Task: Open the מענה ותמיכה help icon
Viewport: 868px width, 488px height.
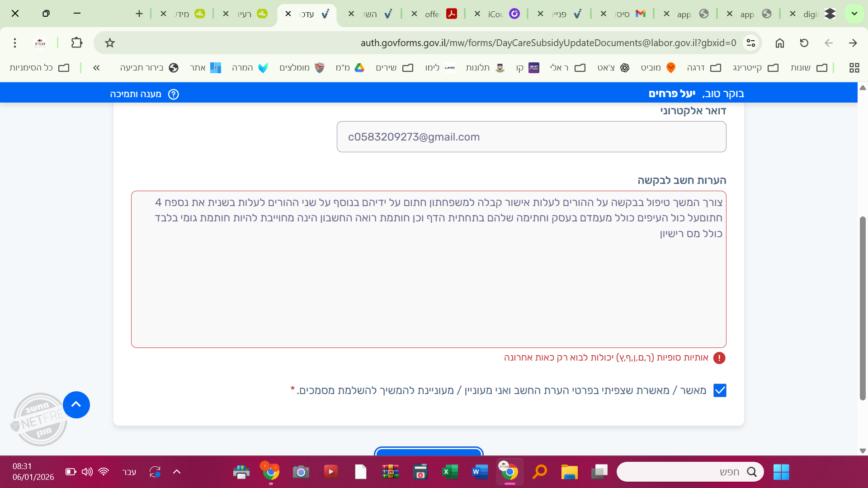Action: click(174, 94)
